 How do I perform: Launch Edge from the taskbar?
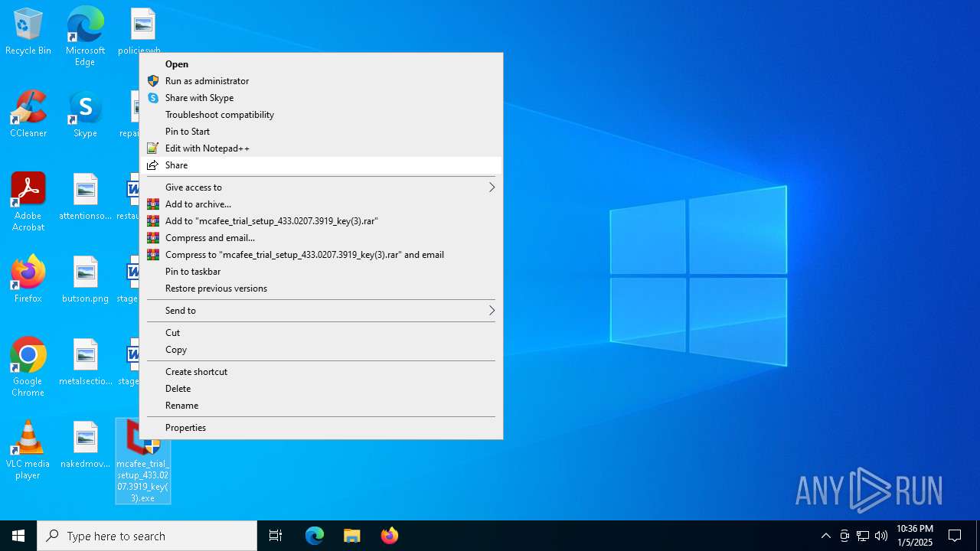tap(315, 536)
